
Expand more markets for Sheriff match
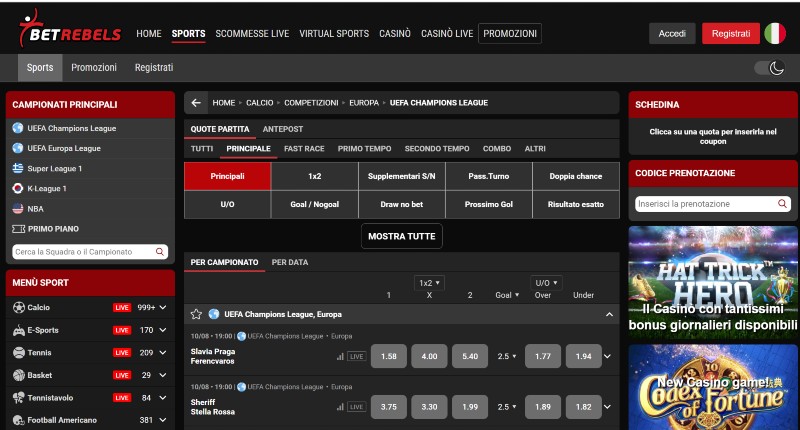[607, 407]
